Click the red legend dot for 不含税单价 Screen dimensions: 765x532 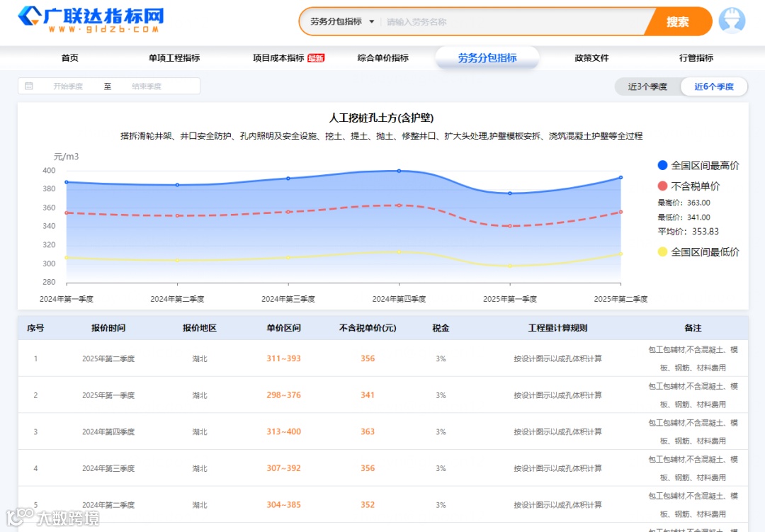(x=662, y=186)
